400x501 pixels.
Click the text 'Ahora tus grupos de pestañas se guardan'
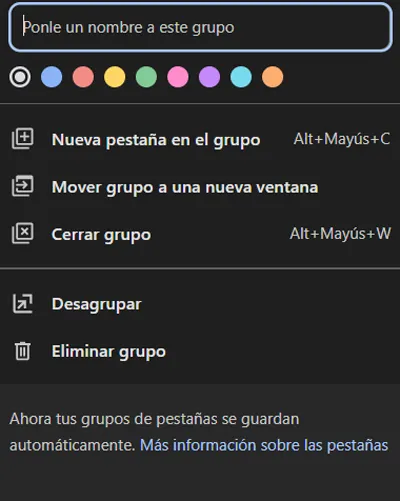click(x=154, y=419)
